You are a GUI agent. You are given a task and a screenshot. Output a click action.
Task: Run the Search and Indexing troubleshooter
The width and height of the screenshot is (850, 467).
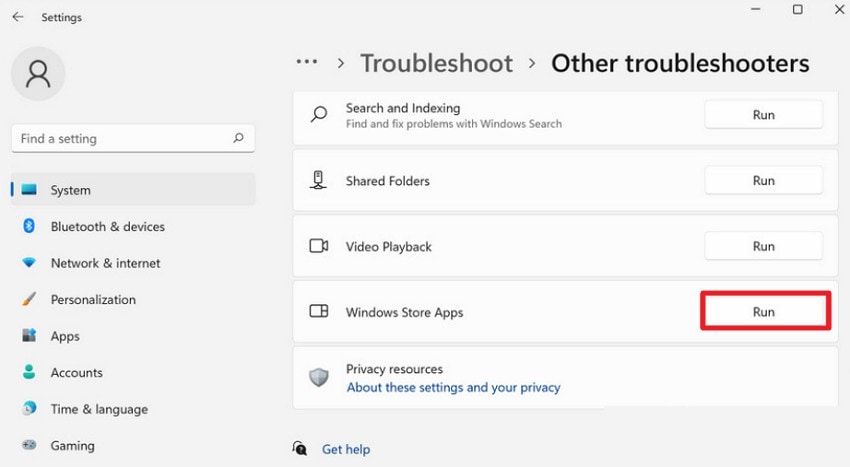coord(763,114)
